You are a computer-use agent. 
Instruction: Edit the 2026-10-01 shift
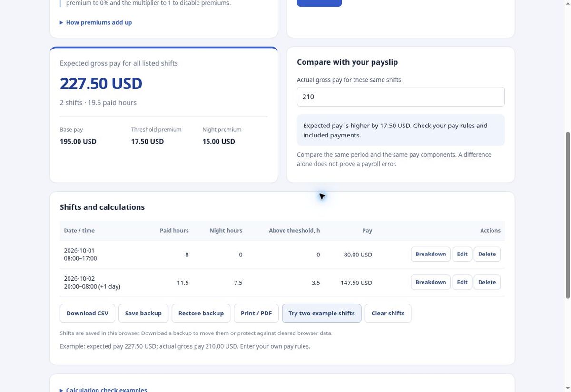pyautogui.click(x=462, y=254)
